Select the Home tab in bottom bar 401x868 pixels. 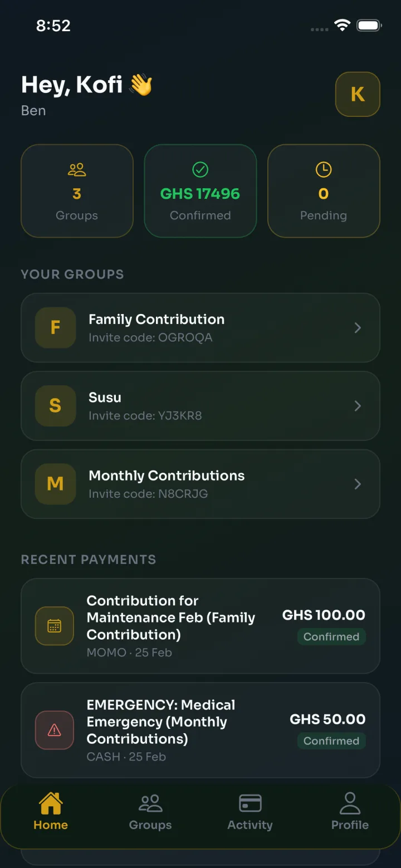pyautogui.click(x=51, y=812)
